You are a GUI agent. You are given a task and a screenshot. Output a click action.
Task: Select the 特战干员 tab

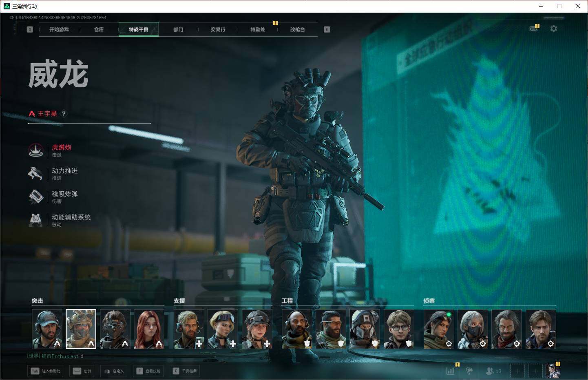click(139, 29)
